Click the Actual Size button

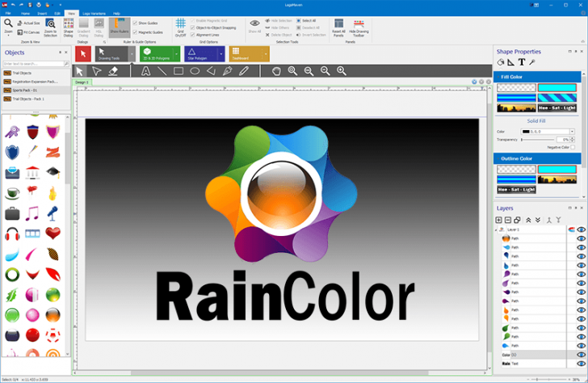[x=29, y=23]
